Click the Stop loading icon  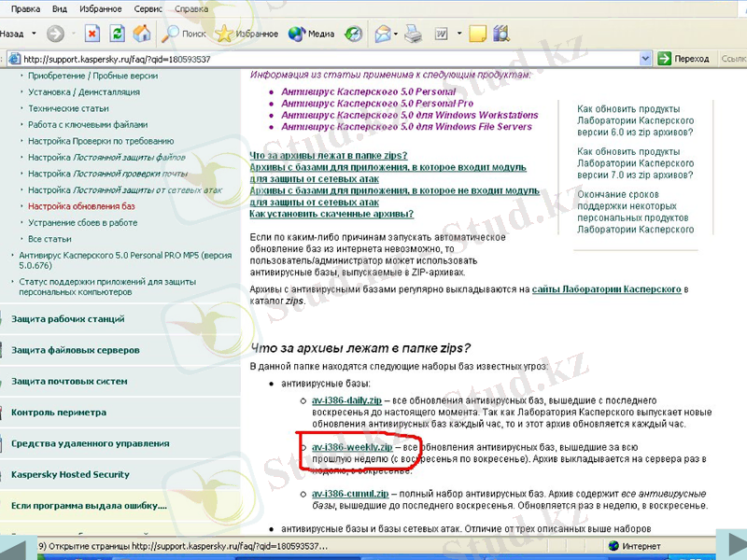pyautogui.click(x=92, y=34)
